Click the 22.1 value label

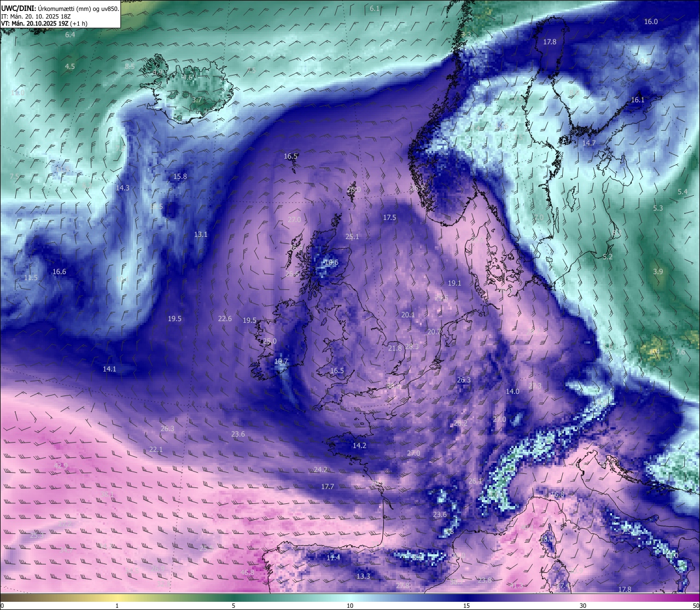pos(156,450)
